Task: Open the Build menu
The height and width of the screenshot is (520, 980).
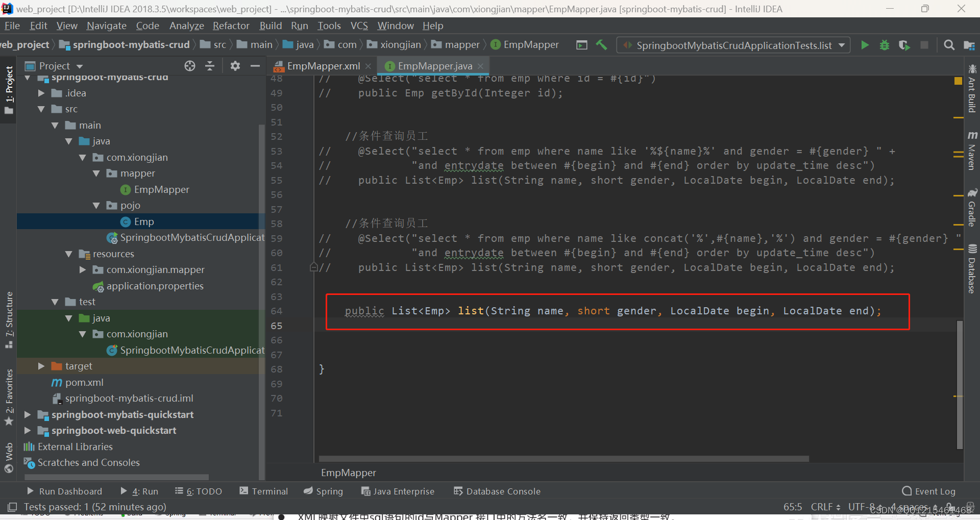Action: pos(271,26)
